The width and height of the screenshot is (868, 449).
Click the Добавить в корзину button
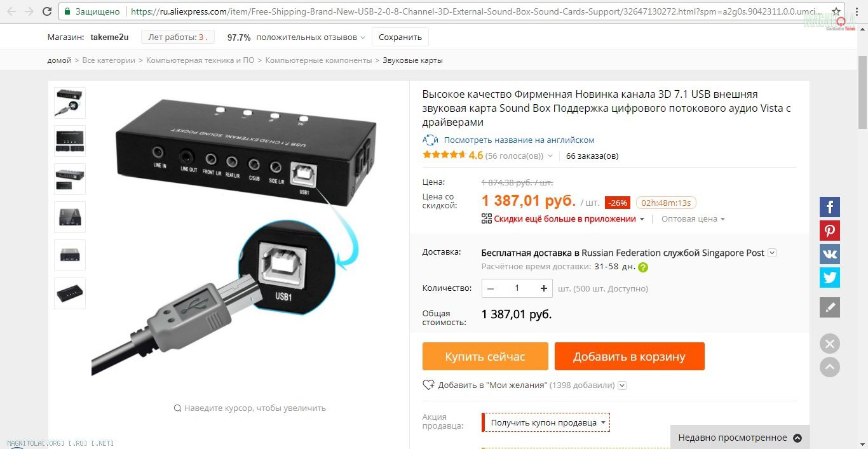click(x=629, y=356)
